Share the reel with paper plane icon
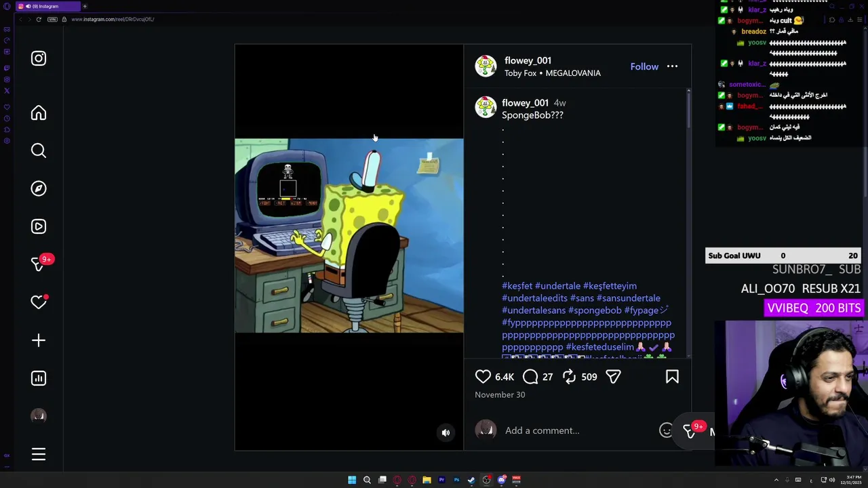The height and width of the screenshot is (488, 868). click(613, 376)
